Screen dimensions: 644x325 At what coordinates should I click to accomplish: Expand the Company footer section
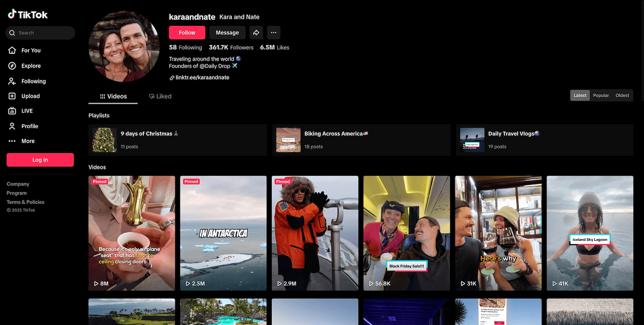click(x=18, y=184)
